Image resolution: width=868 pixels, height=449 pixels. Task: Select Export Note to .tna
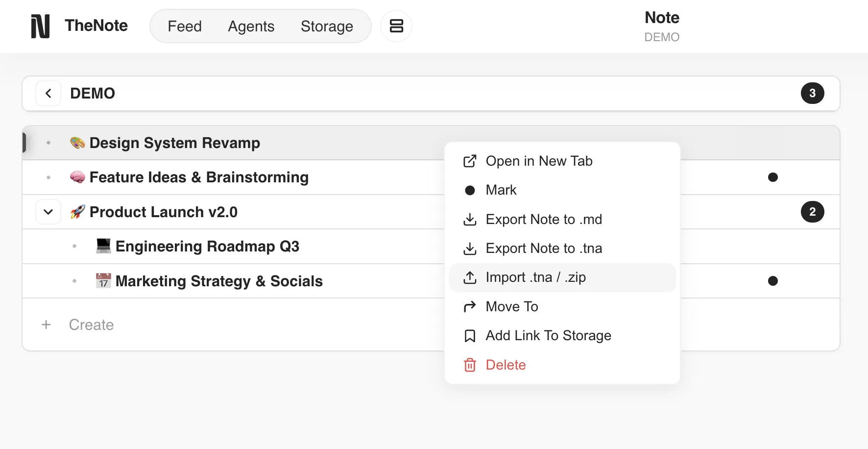[562, 249]
